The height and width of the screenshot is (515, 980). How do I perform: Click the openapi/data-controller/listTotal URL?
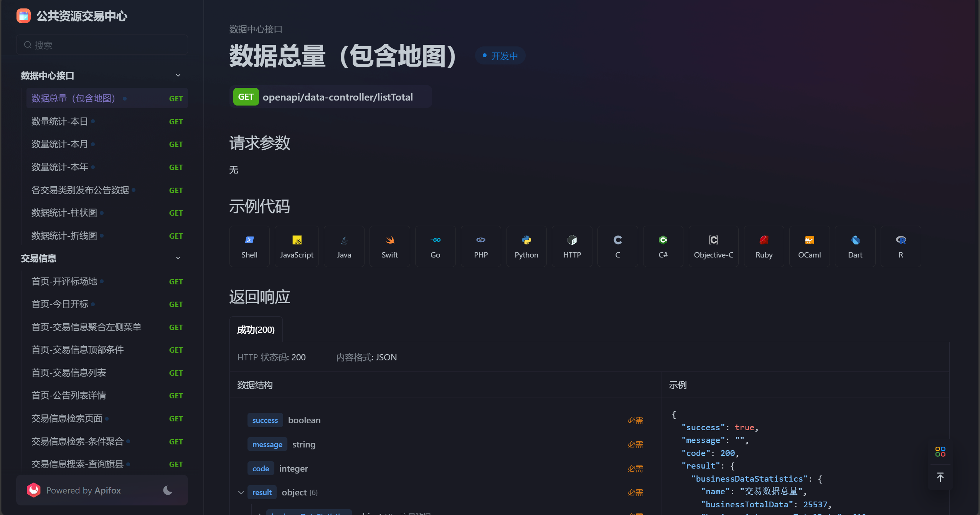[338, 97]
